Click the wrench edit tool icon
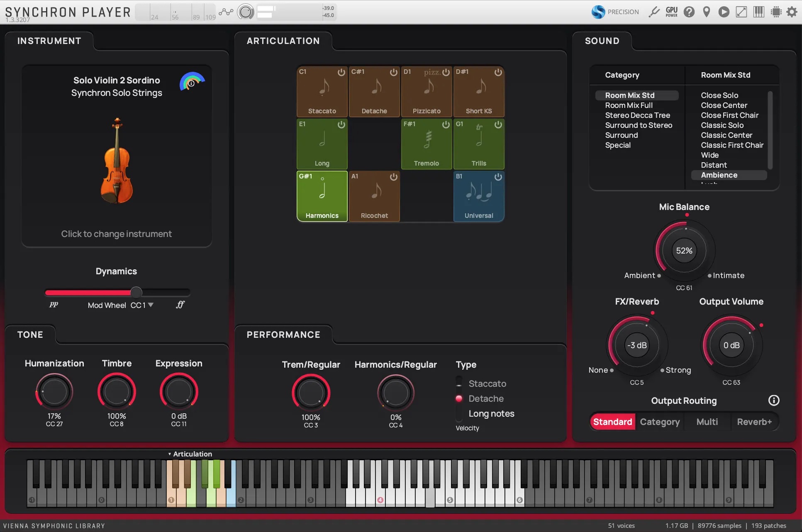 [654, 12]
